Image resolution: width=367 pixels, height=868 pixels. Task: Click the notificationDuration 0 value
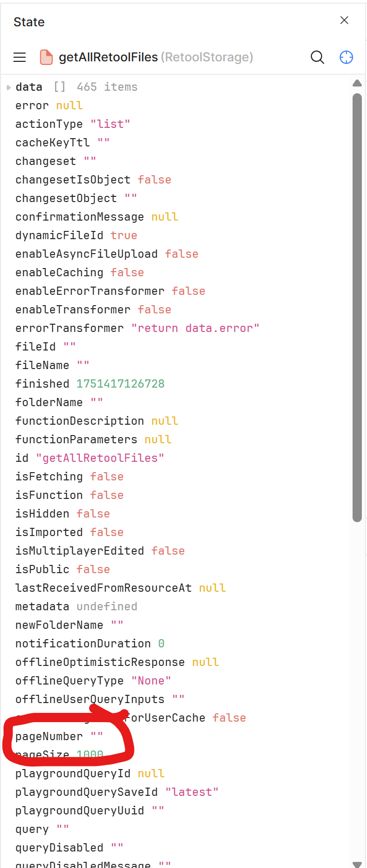[161, 644]
